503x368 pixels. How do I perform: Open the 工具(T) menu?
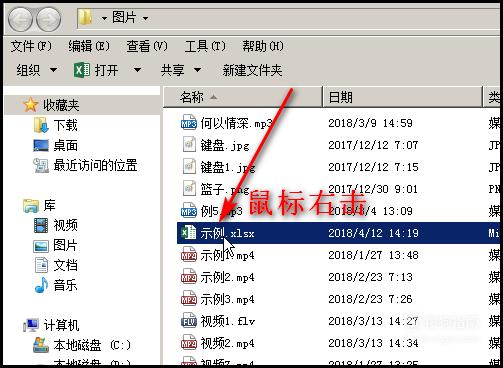pos(205,46)
